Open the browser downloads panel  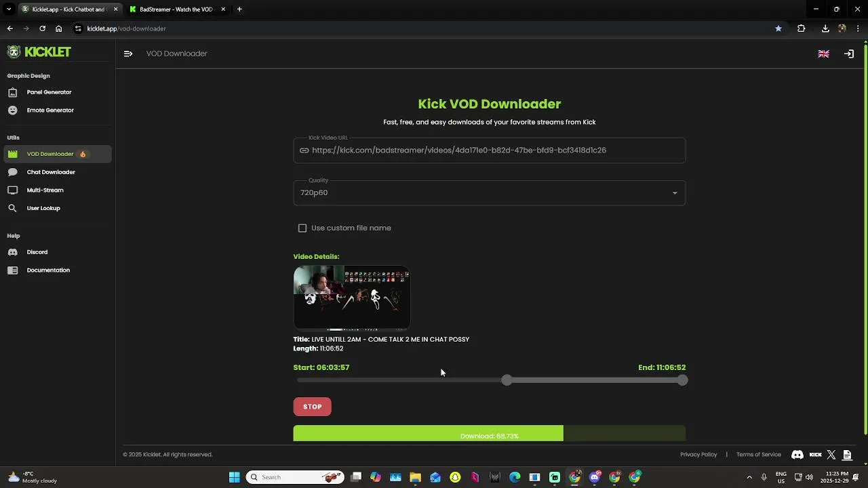(825, 28)
